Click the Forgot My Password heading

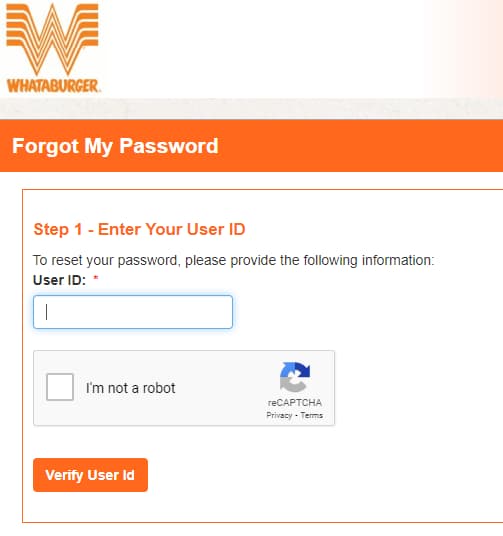115,146
